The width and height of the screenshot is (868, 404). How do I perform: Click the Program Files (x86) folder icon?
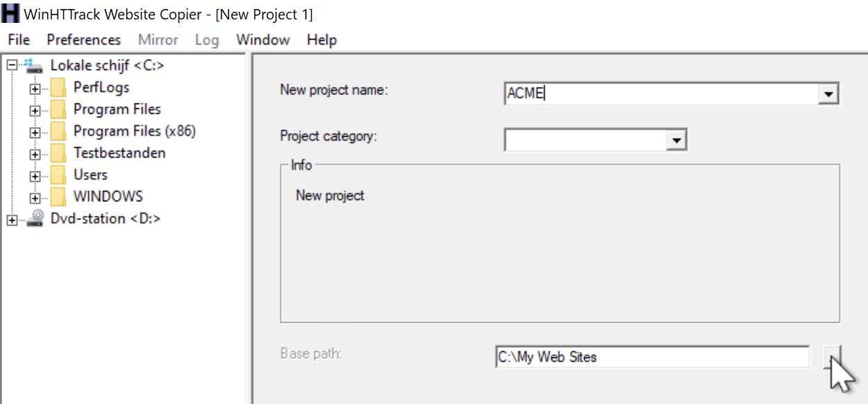(59, 132)
